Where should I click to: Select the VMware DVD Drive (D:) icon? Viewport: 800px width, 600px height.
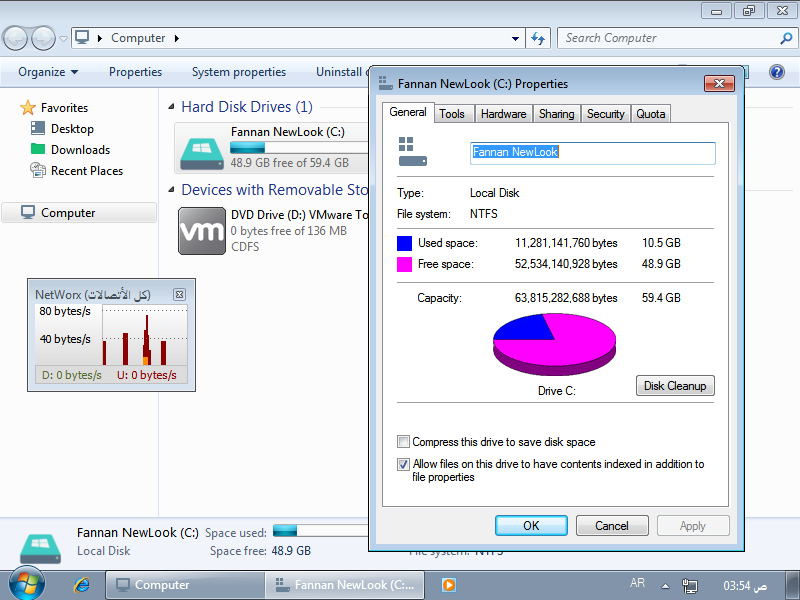pyautogui.click(x=202, y=231)
